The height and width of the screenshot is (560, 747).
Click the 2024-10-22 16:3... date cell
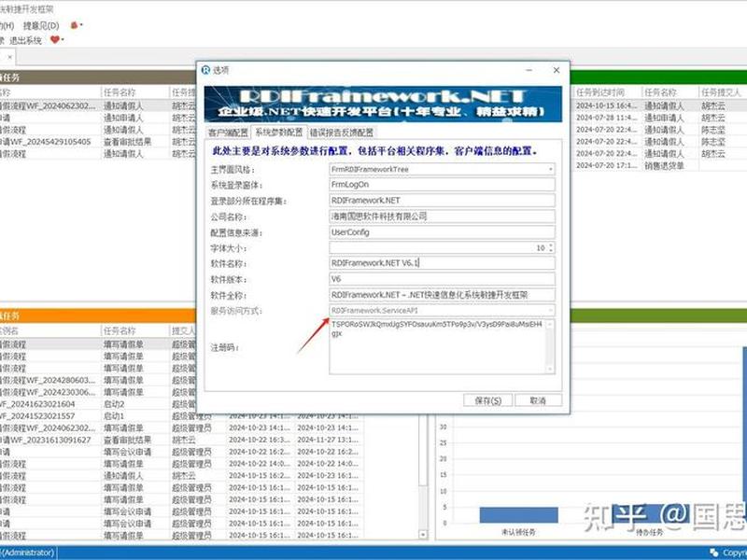(x=260, y=440)
